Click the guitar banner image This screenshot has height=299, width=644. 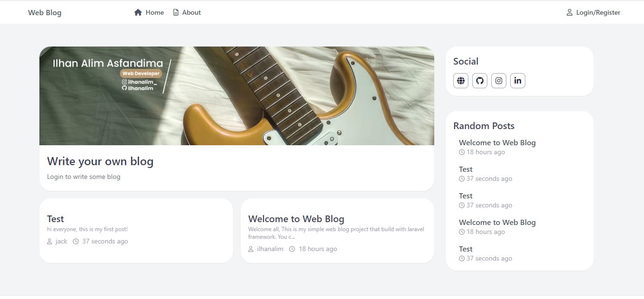(x=237, y=96)
